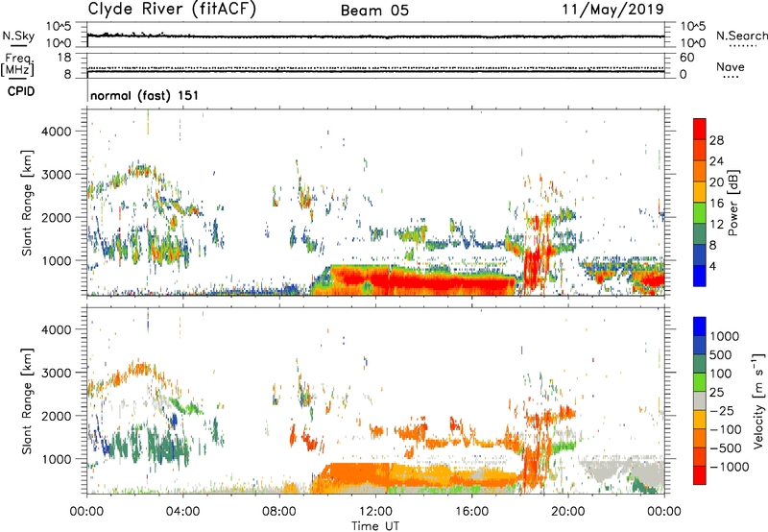Click the '3000' tick on the velocity panel
768x532 pixels.
click(56, 373)
